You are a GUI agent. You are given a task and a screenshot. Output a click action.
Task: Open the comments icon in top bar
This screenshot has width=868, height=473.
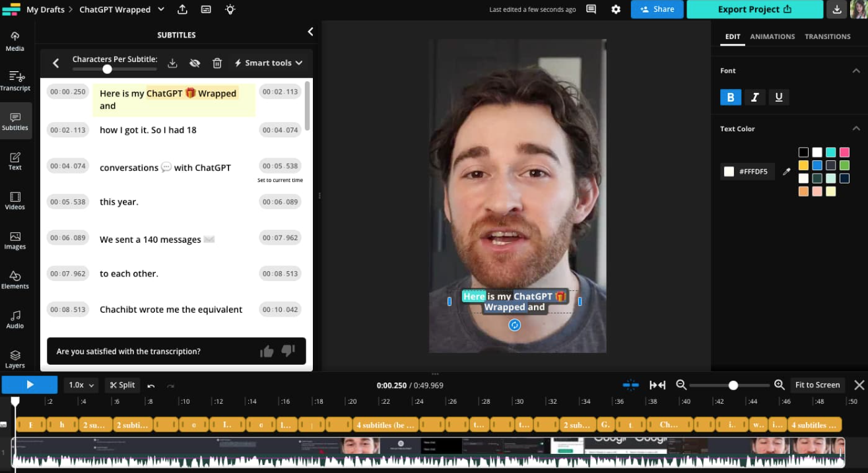click(x=591, y=9)
